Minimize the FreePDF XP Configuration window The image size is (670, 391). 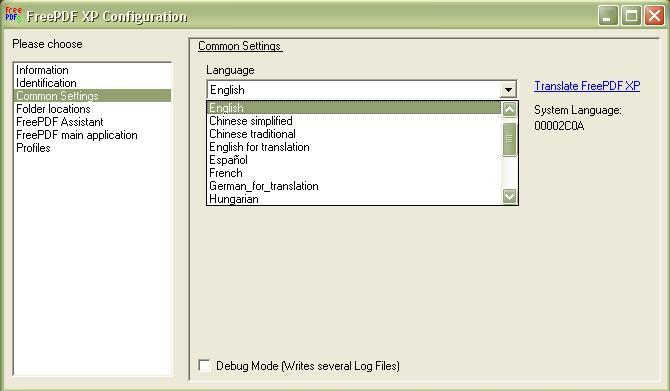click(x=608, y=16)
